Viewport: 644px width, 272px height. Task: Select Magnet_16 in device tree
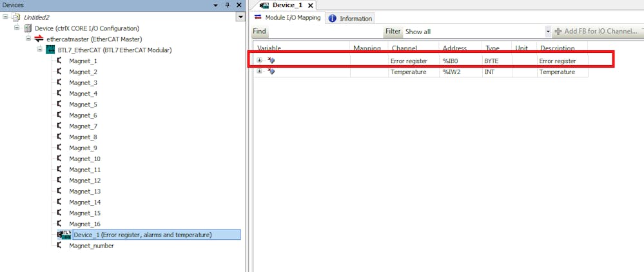(x=84, y=224)
